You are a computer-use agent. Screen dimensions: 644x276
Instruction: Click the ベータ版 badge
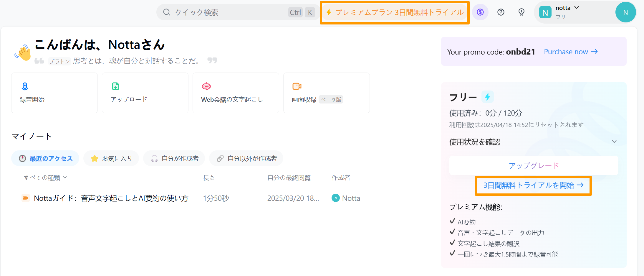(331, 100)
